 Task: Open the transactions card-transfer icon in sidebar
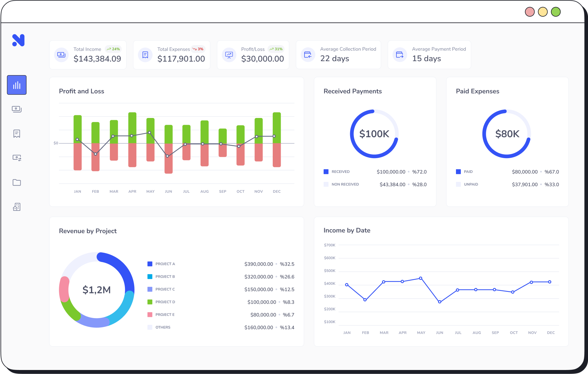[x=17, y=158]
